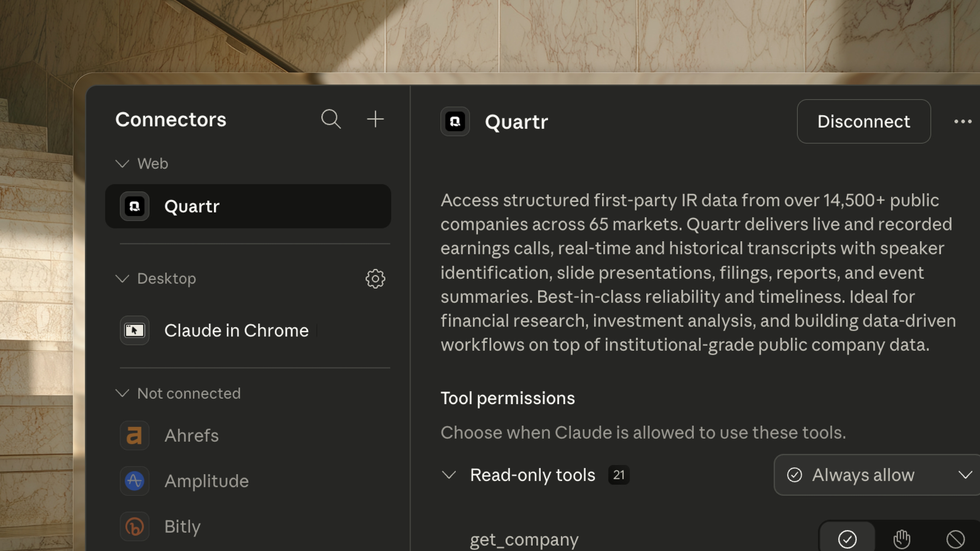The image size is (980, 551).
Task: Select the Claude in Chrome connector
Action: [x=248, y=330]
